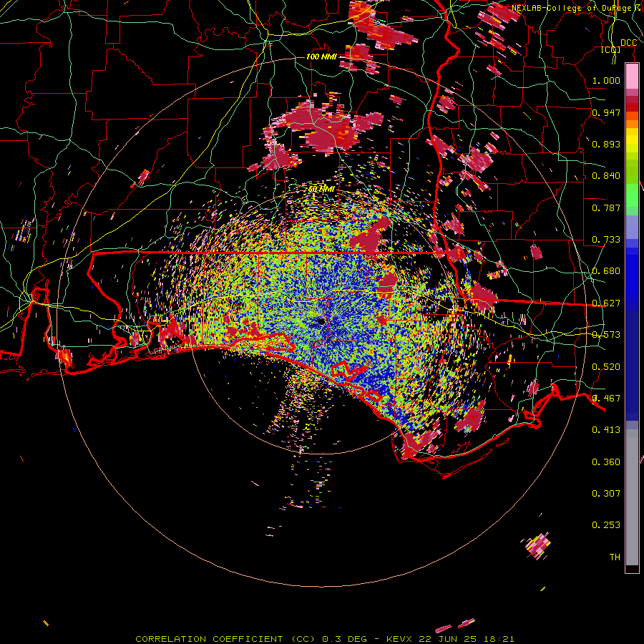Image resolution: width=644 pixels, height=644 pixels.
Task: Select the 0.307 scale value
Action: (606, 494)
